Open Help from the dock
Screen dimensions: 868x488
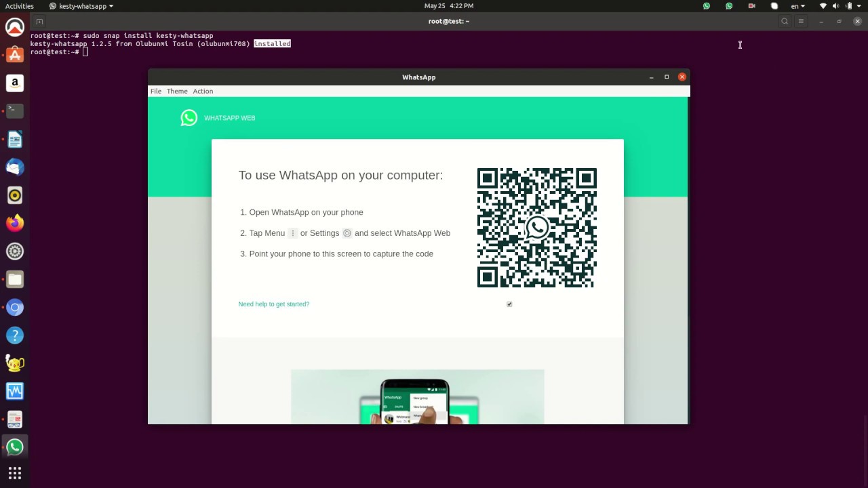click(x=15, y=335)
